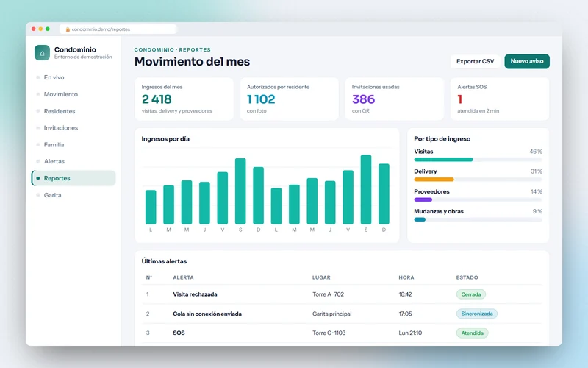This screenshot has width=588, height=368.
Task: Select the SOS alert row name
Action: 179,333
